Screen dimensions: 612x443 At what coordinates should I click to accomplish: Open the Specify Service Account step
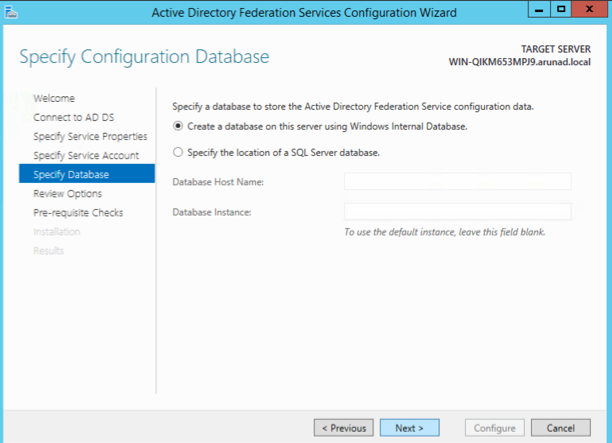click(86, 156)
